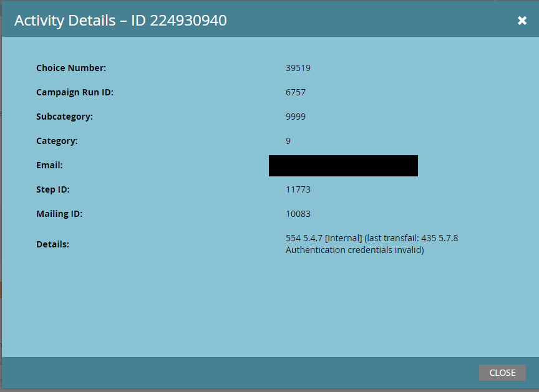The width and height of the screenshot is (539, 392).
Task: Click the Authentication credentials invalid text
Action: coord(354,250)
